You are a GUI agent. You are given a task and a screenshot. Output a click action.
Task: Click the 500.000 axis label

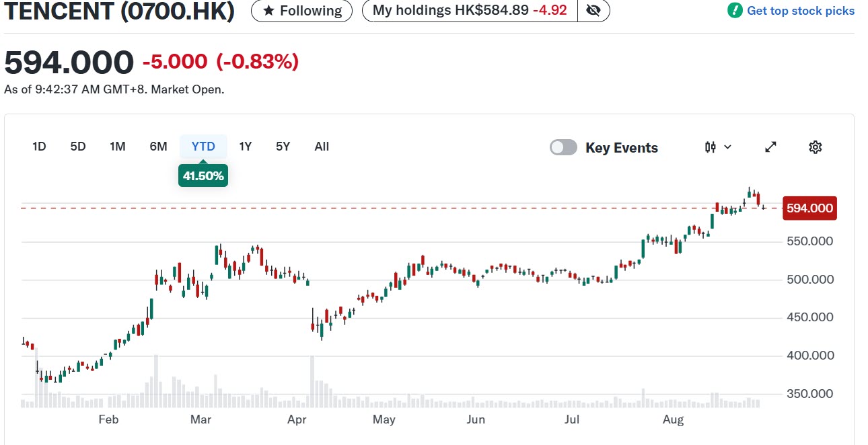(x=810, y=280)
